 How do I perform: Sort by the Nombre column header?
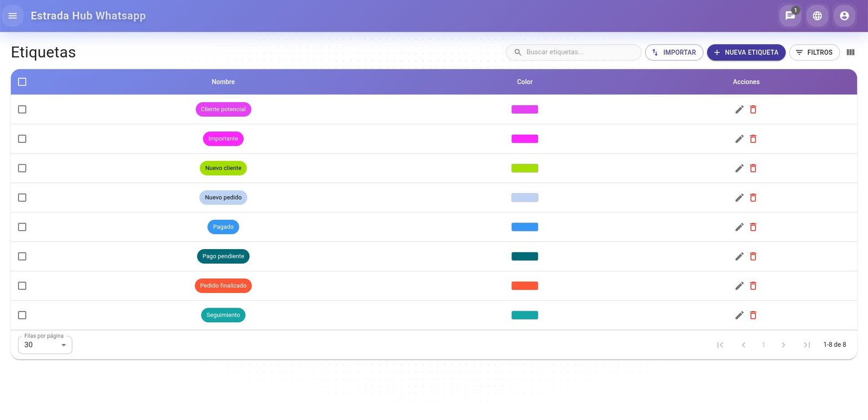(x=223, y=82)
